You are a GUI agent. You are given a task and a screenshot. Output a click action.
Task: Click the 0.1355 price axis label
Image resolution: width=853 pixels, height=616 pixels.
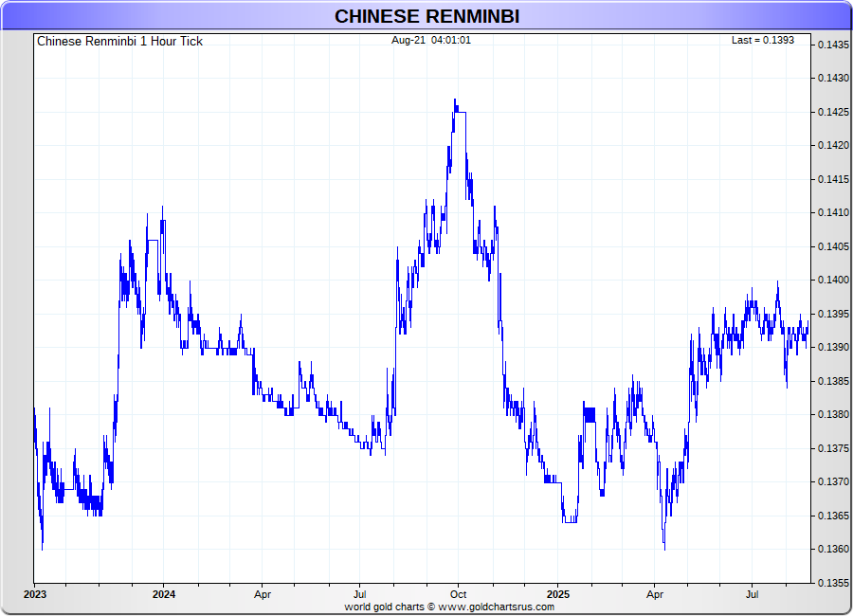click(x=834, y=582)
